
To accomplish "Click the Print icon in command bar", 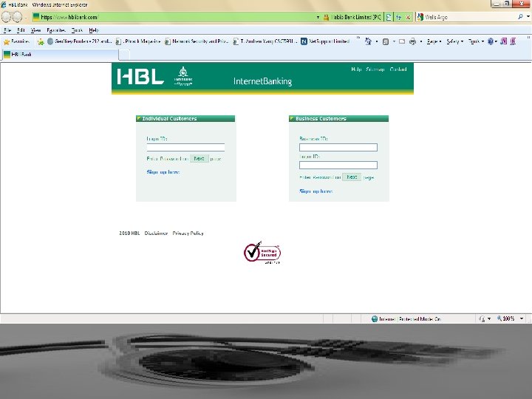I will pos(412,41).
